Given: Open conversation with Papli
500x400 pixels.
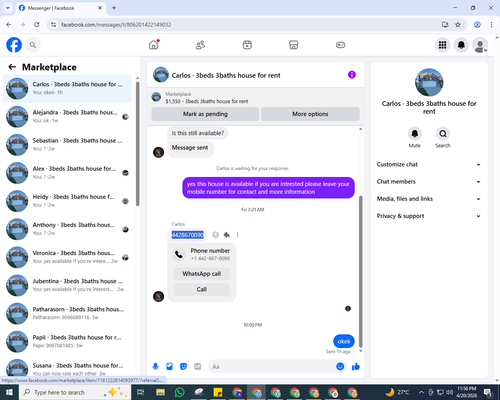Looking at the screenshot, I should click(x=67, y=342).
